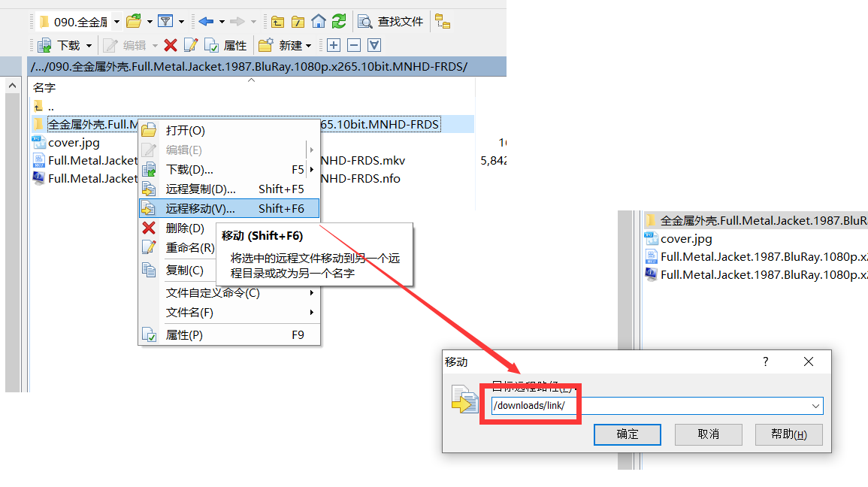868x487 pixels.
Task: Click the scroll up arrow of left scrollbar
Action: click(x=12, y=86)
